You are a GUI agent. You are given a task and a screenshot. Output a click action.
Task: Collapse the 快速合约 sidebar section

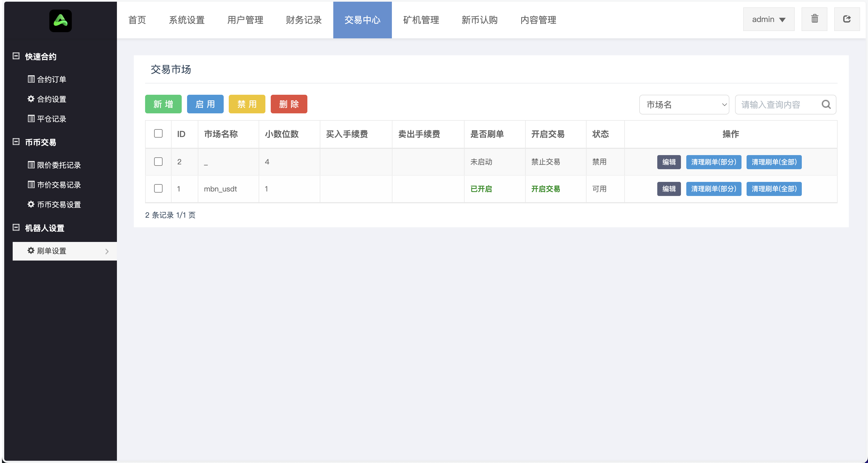click(15, 56)
